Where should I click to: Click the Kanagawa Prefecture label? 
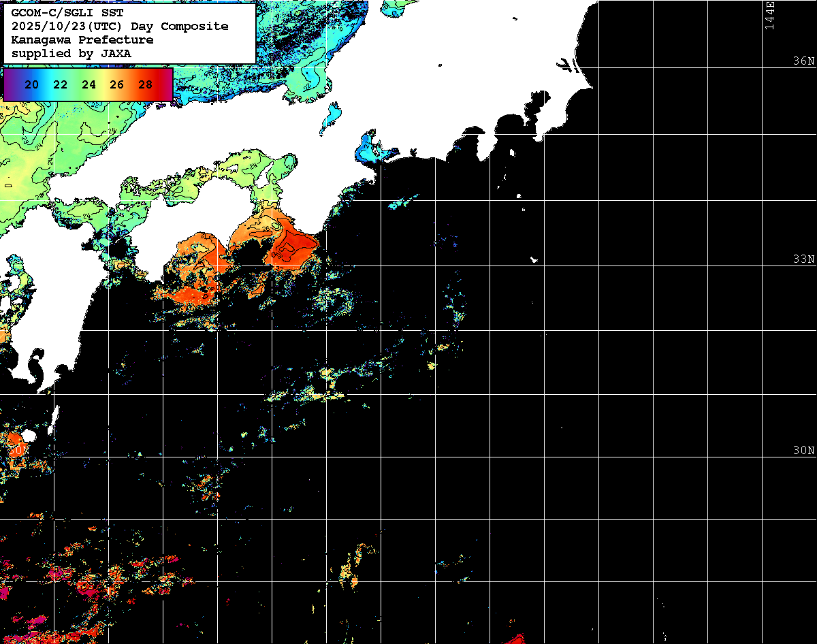[x=82, y=40]
